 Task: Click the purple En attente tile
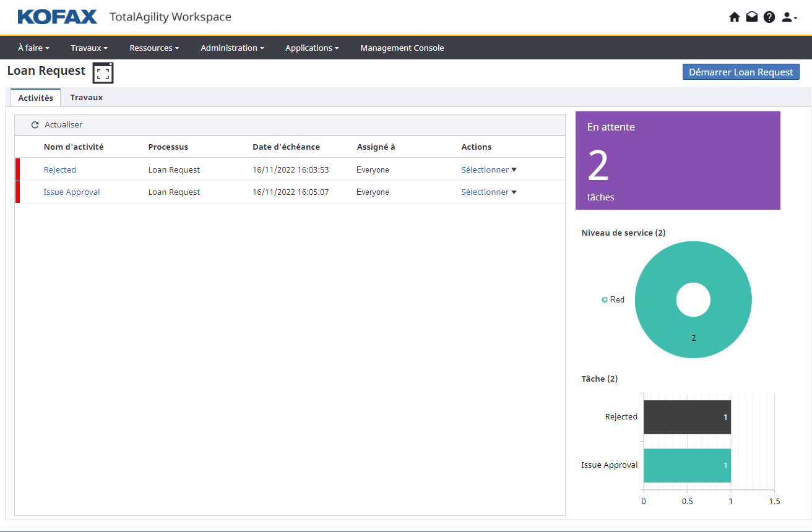(x=678, y=161)
